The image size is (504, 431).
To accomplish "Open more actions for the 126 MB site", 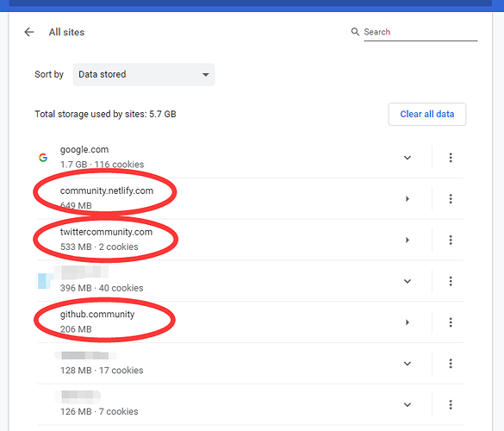I will 451,404.
